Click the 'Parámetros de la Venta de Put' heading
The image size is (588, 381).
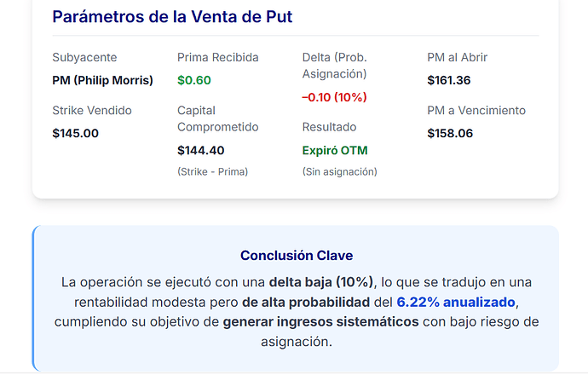pyautogui.click(x=172, y=16)
